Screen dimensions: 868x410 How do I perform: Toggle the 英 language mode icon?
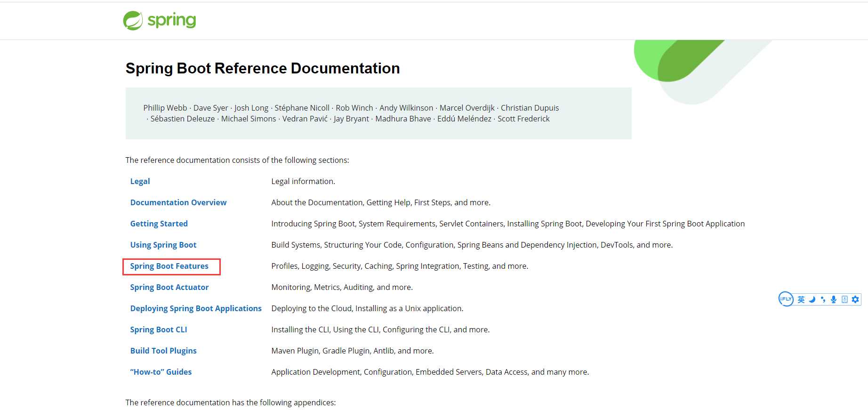click(x=801, y=299)
